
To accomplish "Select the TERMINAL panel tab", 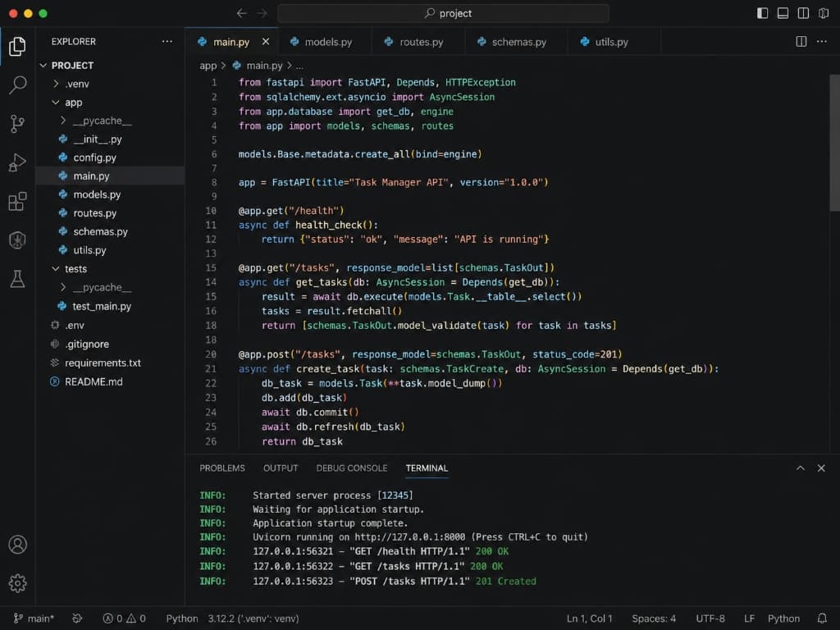I will point(427,468).
